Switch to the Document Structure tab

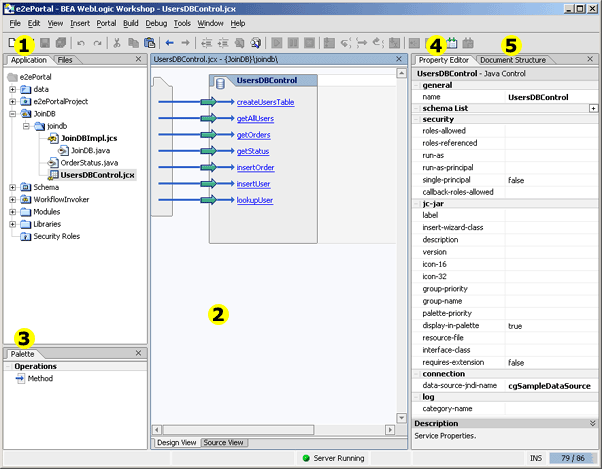(x=513, y=60)
